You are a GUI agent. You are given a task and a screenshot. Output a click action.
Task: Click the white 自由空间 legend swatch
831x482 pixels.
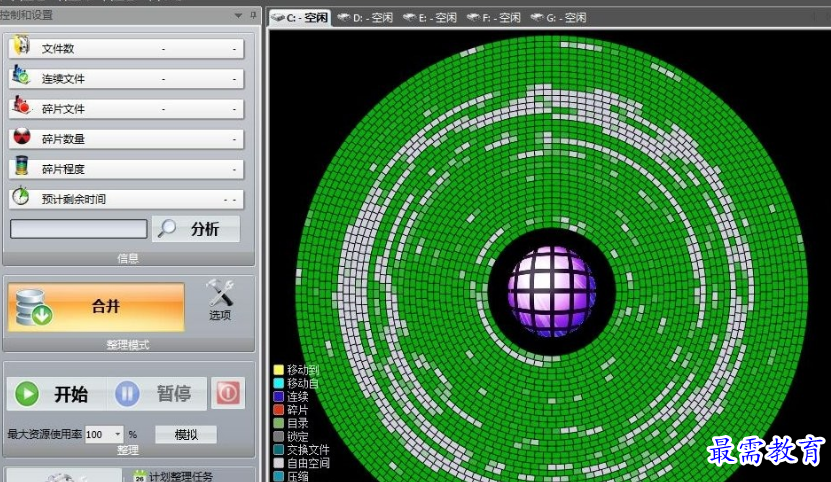point(278,463)
